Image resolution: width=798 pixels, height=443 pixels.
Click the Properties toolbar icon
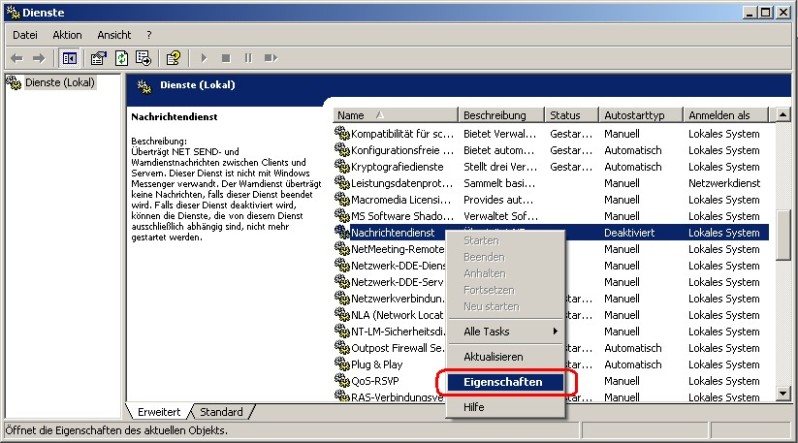[99, 58]
